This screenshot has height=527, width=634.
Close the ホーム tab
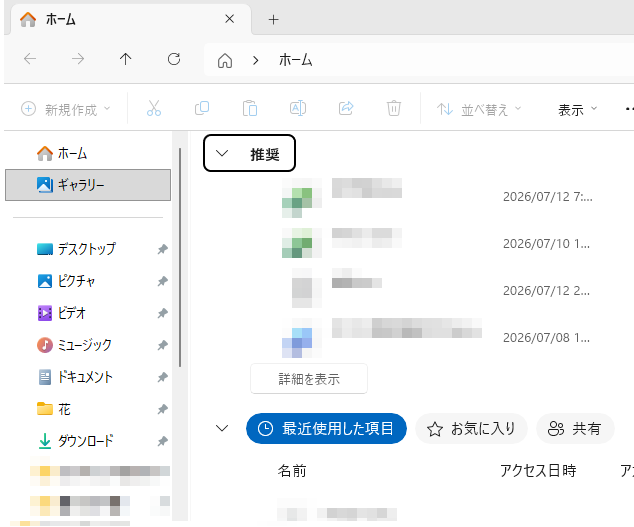coord(229,19)
